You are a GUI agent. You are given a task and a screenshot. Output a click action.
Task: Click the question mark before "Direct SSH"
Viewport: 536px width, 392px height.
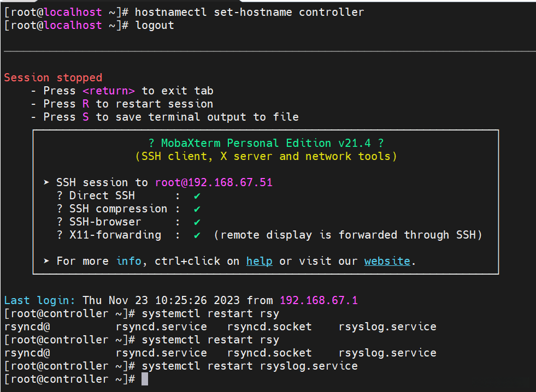(x=60, y=195)
